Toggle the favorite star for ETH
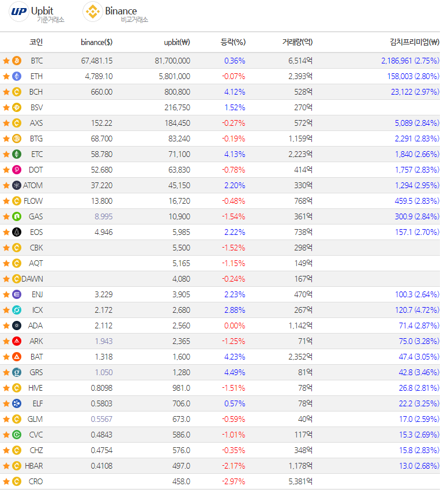Screen dimensions: 448x490 [x=6, y=76]
